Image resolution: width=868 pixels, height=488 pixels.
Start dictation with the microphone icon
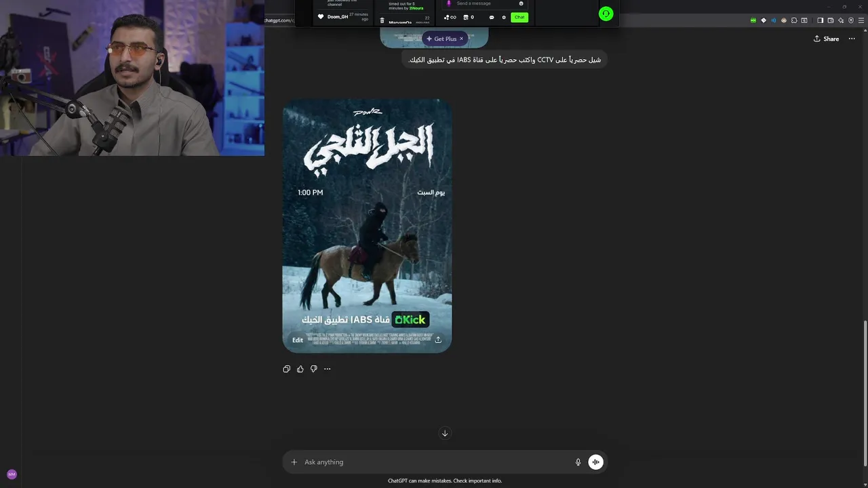(x=578, y=462)
